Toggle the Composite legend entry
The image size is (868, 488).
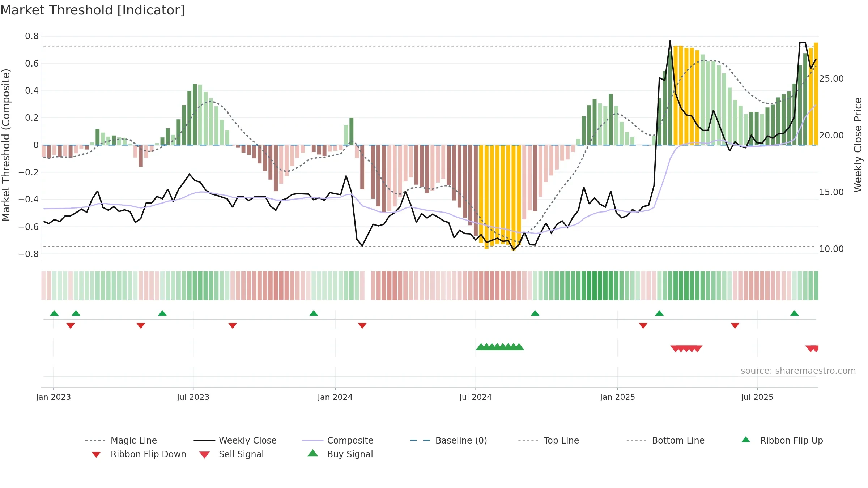(x=337, y=440)
